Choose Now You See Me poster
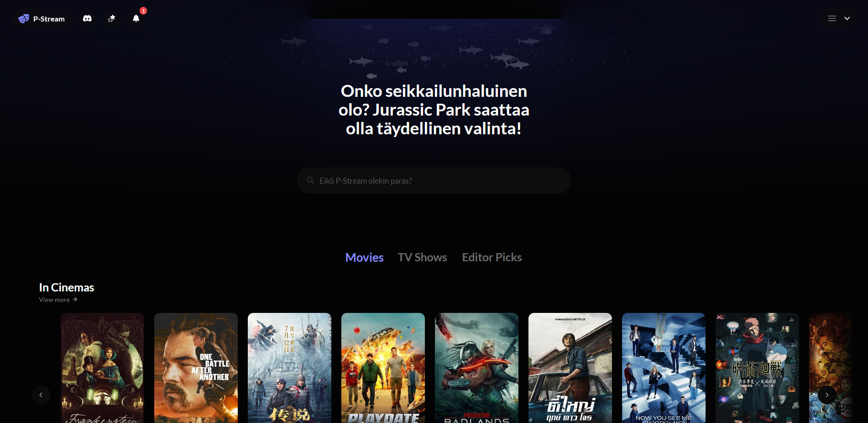This screenshot has width=868, height=423. pos(664,368)
